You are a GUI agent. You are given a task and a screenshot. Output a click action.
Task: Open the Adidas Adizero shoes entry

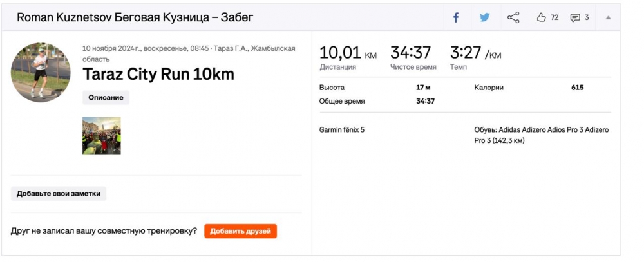point(541,135)
